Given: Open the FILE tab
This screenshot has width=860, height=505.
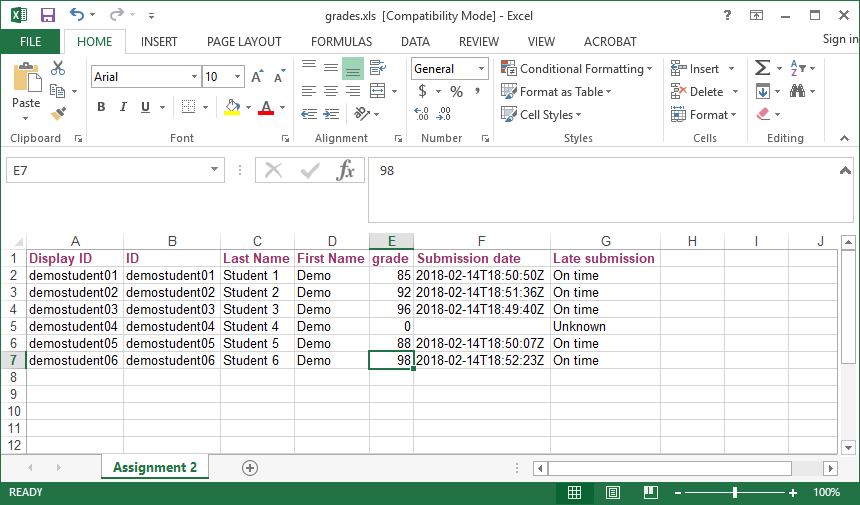Looking at the screenshot, I should [30, 42].
